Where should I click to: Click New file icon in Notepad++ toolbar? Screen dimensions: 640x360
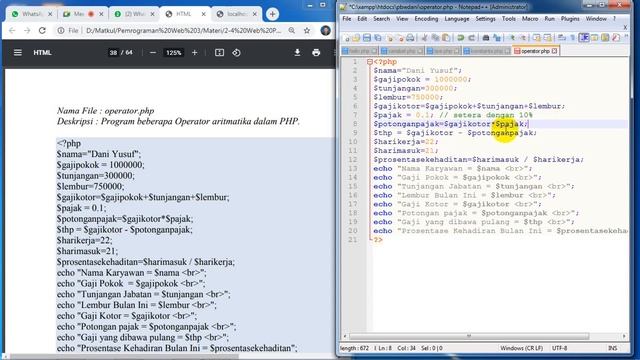(347, 38)
